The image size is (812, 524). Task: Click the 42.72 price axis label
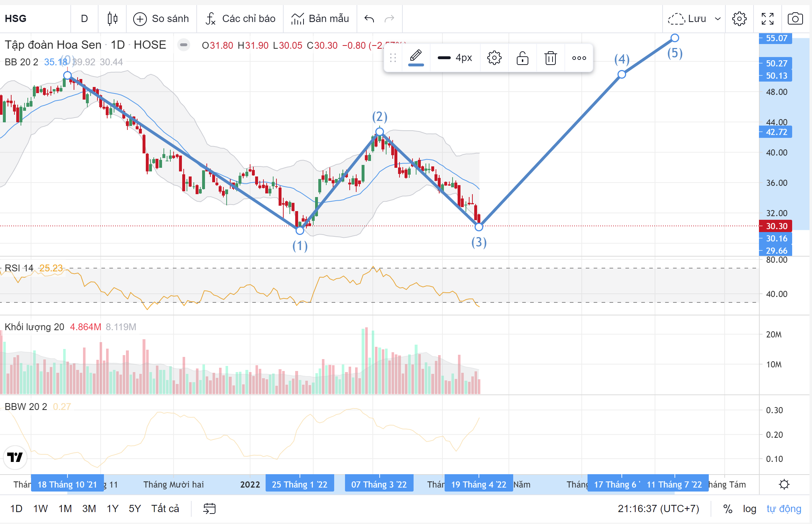776,132
